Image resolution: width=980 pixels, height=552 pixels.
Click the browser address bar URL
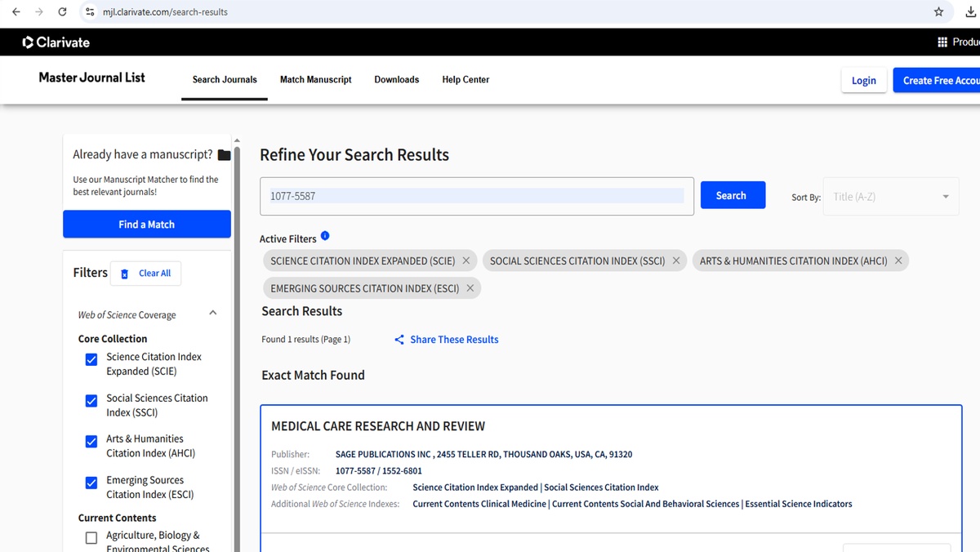coord(165,12)
